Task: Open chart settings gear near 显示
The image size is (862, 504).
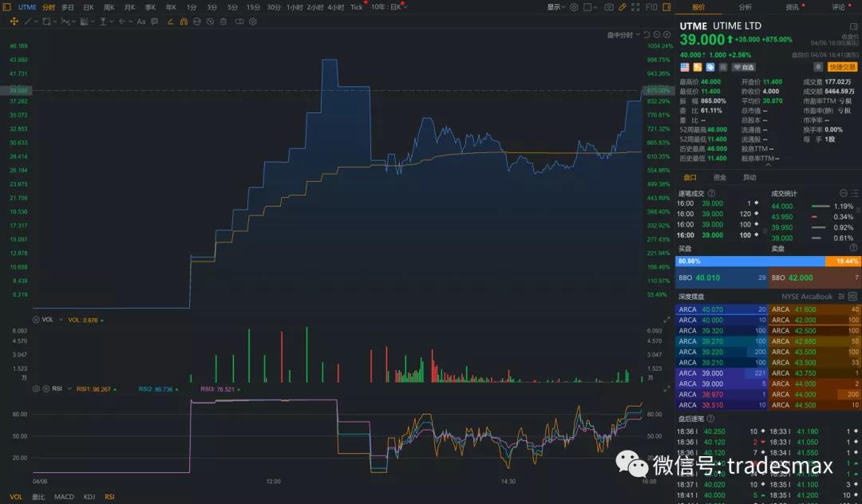Action: click(x=574, y=7)
